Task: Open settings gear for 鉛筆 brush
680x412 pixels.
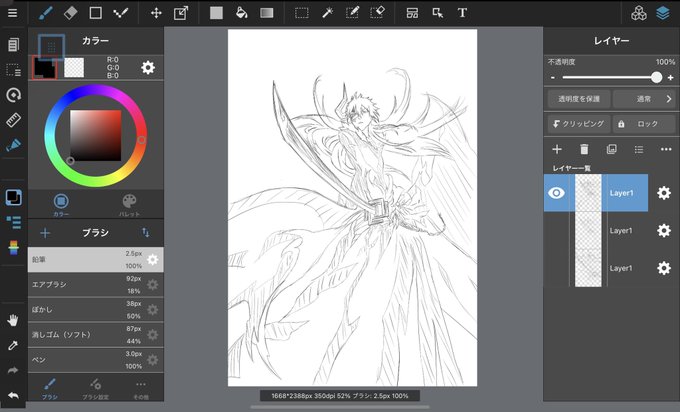Action: click(x=153, y=260)
